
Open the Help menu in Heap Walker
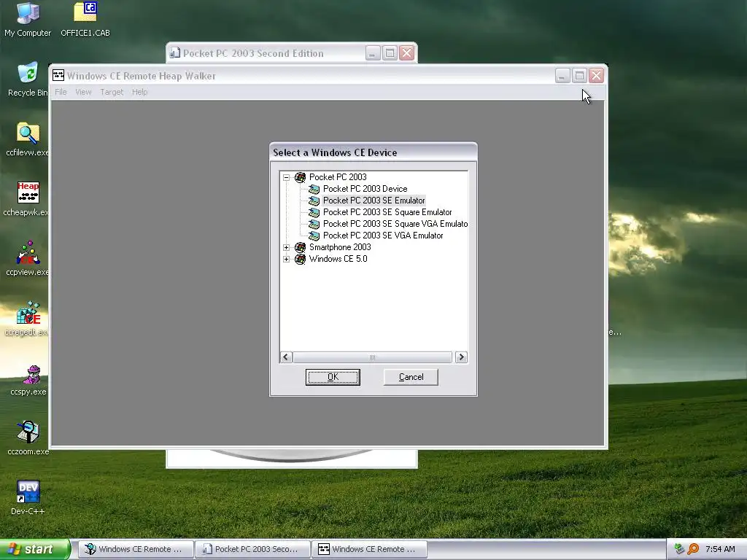coord(139,92)
